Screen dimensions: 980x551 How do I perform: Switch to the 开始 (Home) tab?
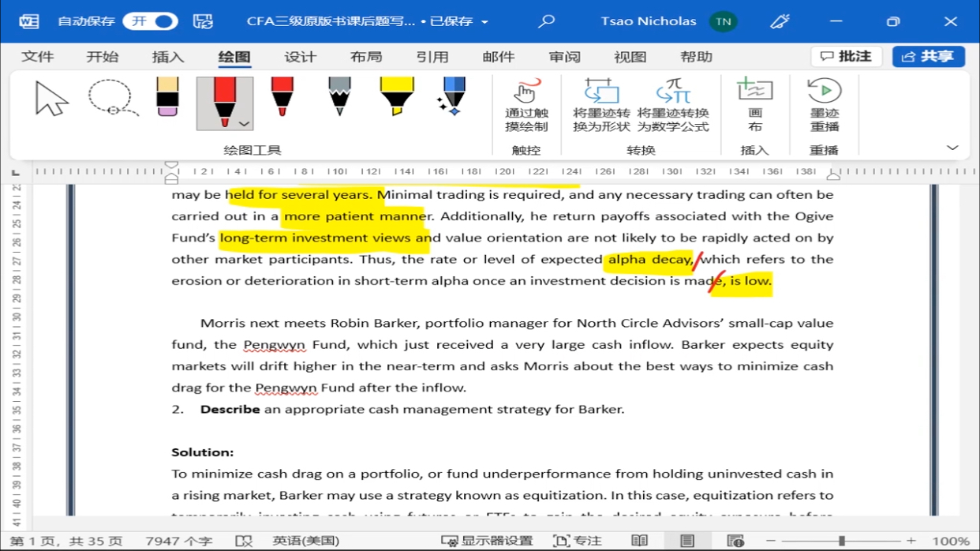[x=103, y=57]
